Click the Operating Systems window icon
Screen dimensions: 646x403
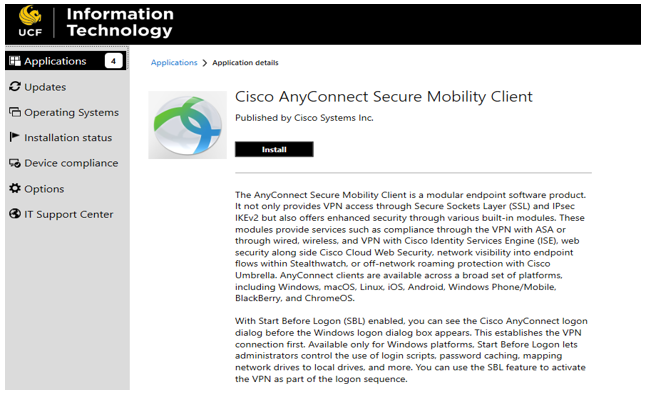click(x=15, y=112)
